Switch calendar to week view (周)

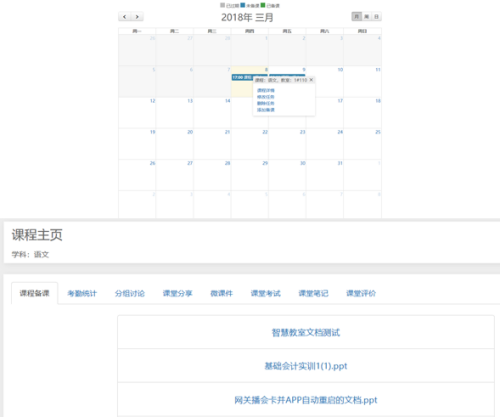367,17
